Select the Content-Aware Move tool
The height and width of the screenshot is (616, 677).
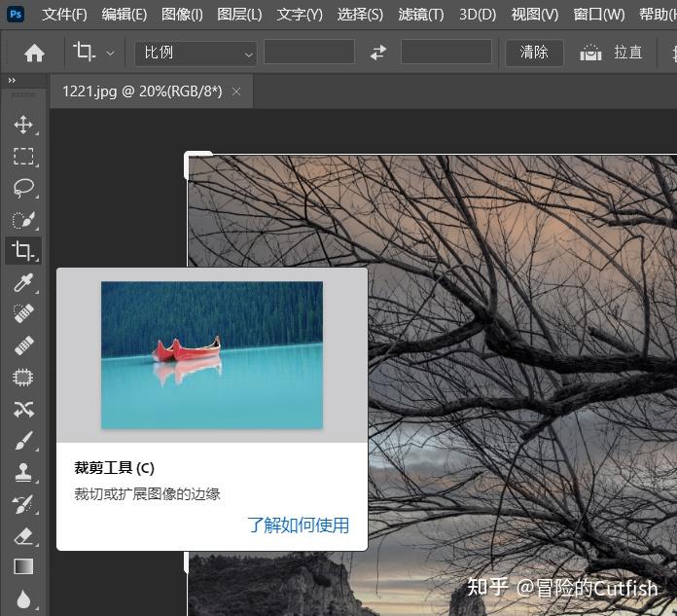coord(23,409)
